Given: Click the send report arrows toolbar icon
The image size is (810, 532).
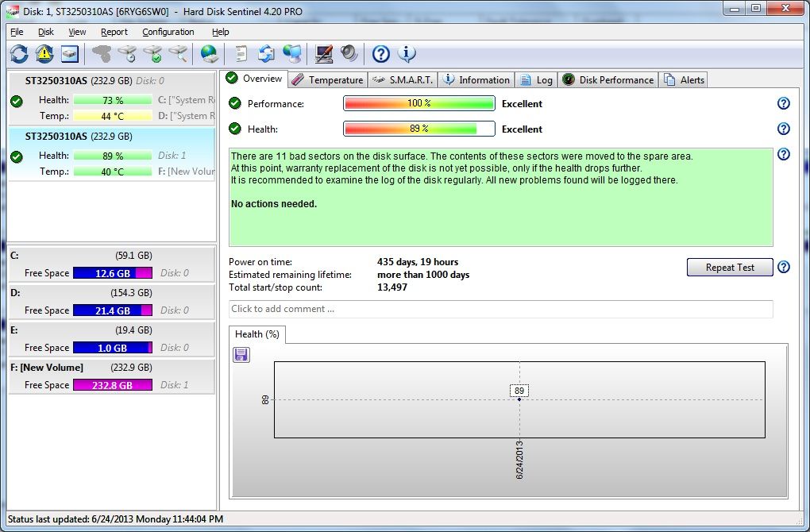Looking at the screenshot, I should (x=266, y=54).
